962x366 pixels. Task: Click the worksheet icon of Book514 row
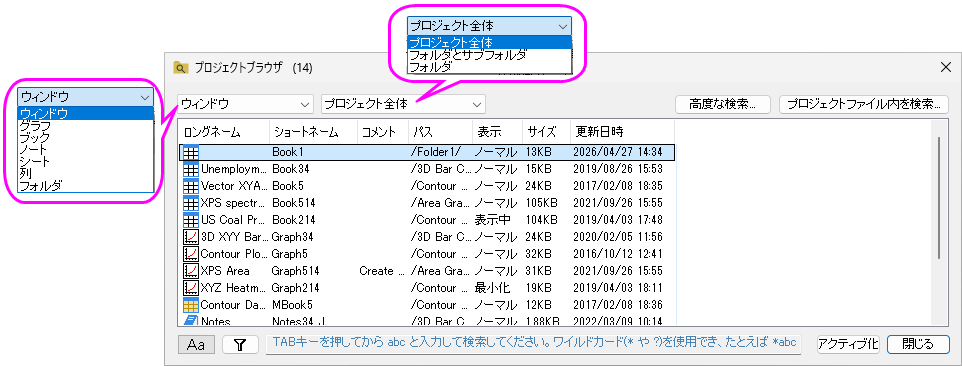[191, 203]
